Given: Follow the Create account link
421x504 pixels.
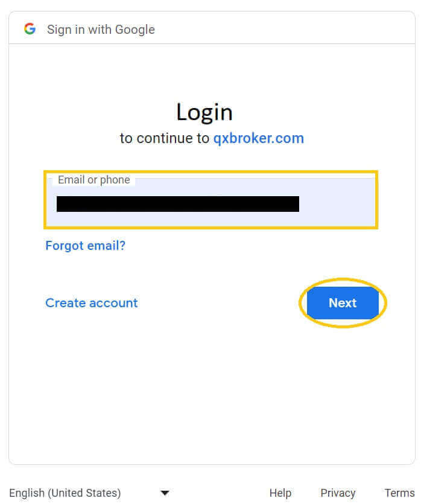Looking at the screenshot, I should coord(92,303).
